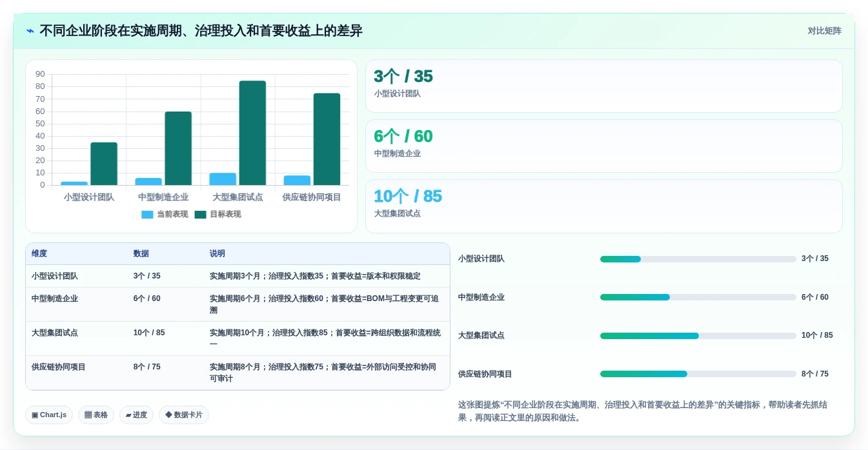Select the 中型制造企业 table row cell

pos(55,298)
